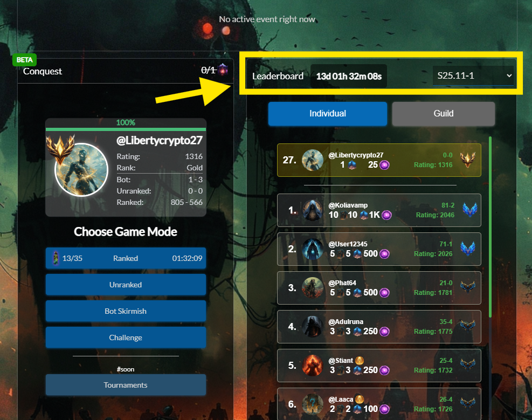Select the Unranked game mode
532x420 pixels.
[126, 285]
